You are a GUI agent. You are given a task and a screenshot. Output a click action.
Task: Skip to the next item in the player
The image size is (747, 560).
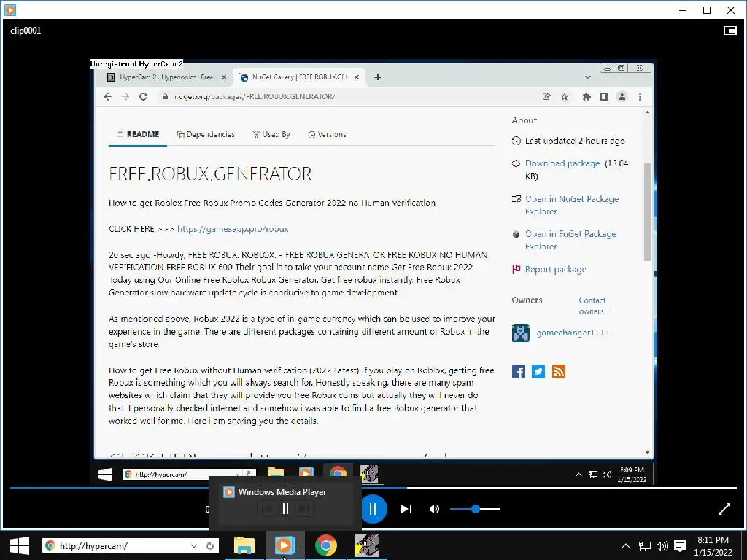coord(406,509)
